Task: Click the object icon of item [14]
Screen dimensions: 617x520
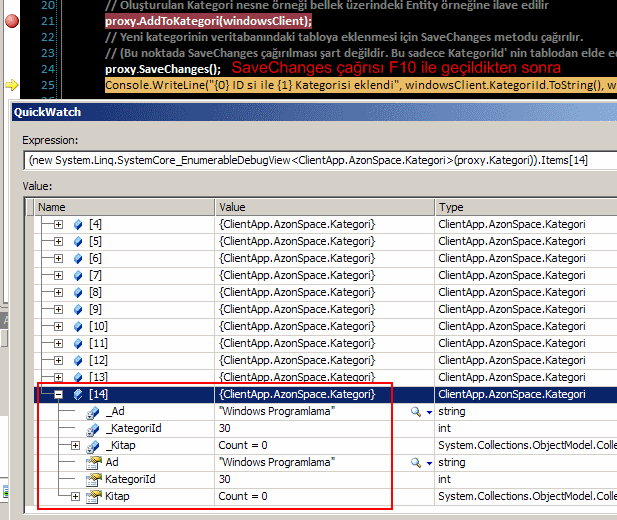Action: coord(78,394)
